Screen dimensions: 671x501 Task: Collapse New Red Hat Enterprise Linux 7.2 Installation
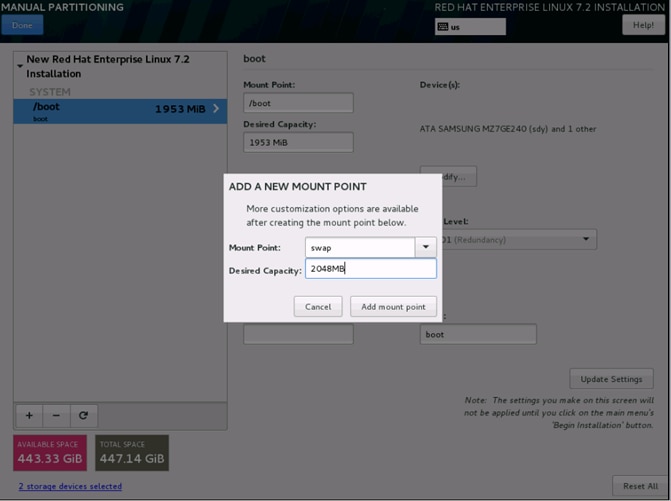click(x=20, y=66)
